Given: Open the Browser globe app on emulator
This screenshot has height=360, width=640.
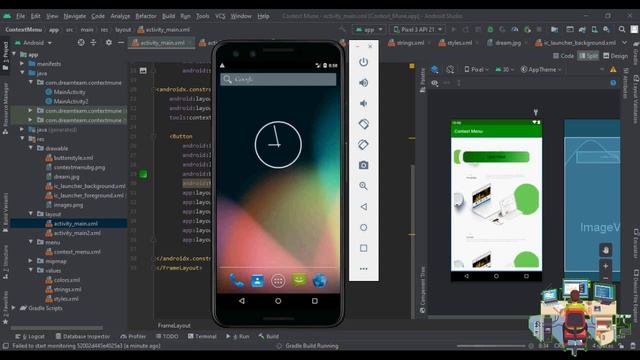Looking at the screenshot, I should [320, 280].
